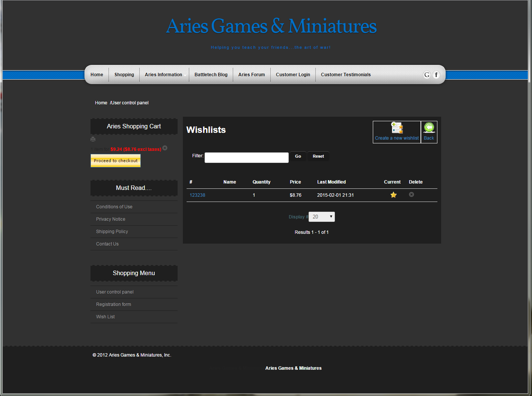Open the Contact Us link
Viewport: 532px width, 396px height.
(107, 244)
